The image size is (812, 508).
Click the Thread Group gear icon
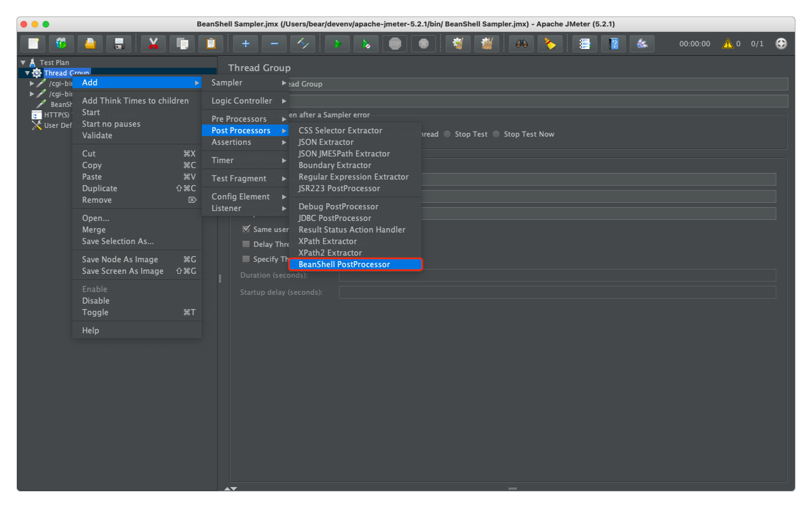point(37,73)
